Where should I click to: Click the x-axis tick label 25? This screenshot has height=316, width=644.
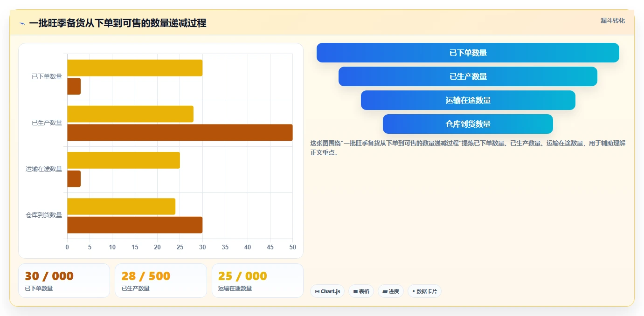pos(180,247)
